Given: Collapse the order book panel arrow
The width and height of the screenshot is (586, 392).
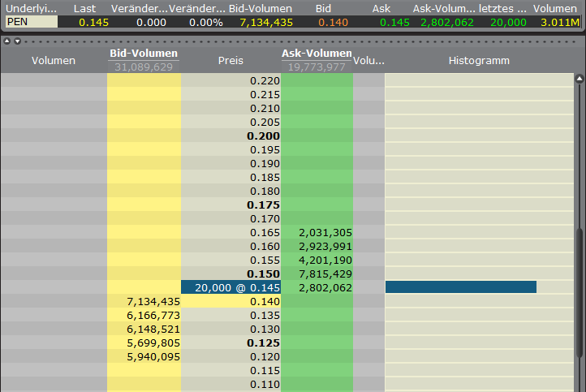Looking at the screenshot, I should pos(8,41).
